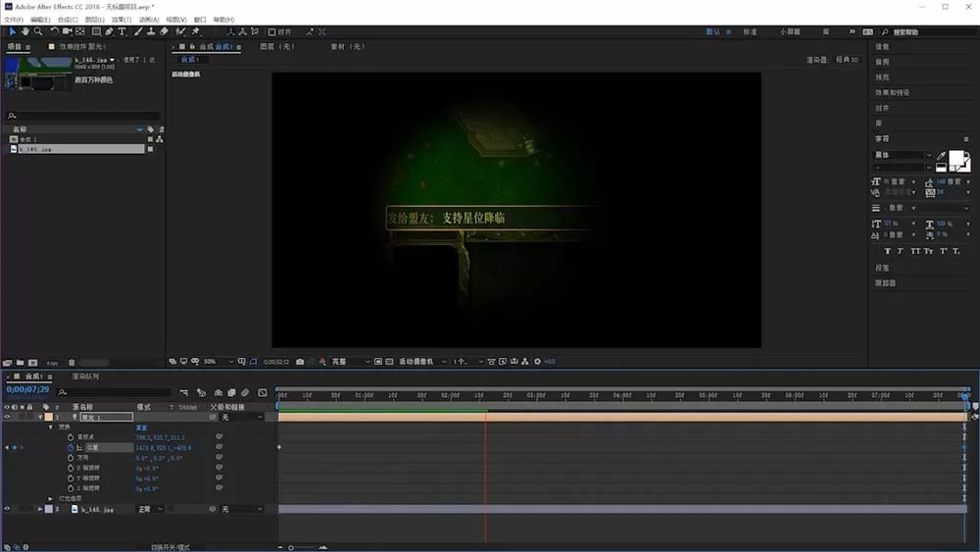Select the Rotation tool

point(54,31)
